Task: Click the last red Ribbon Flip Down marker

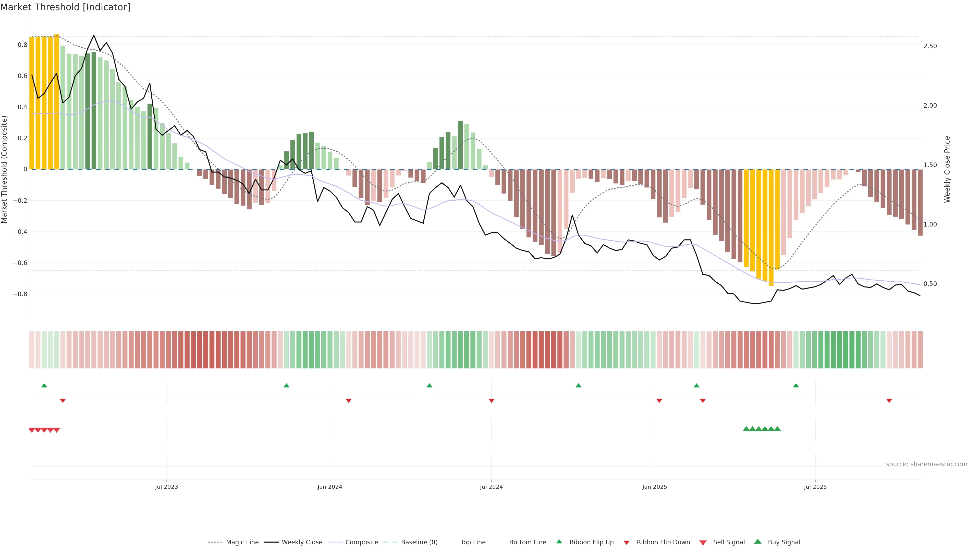Action: (889, 401)
